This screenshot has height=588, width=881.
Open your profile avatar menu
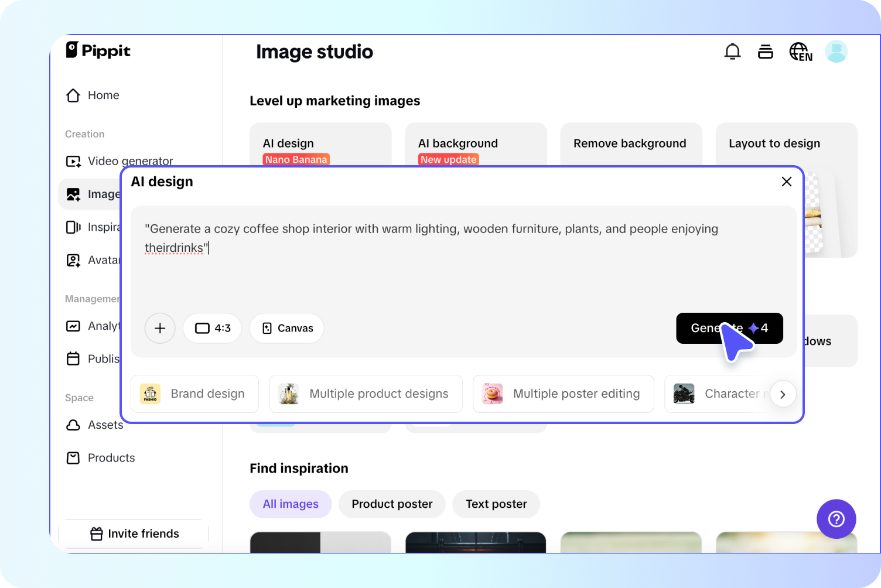836,51
